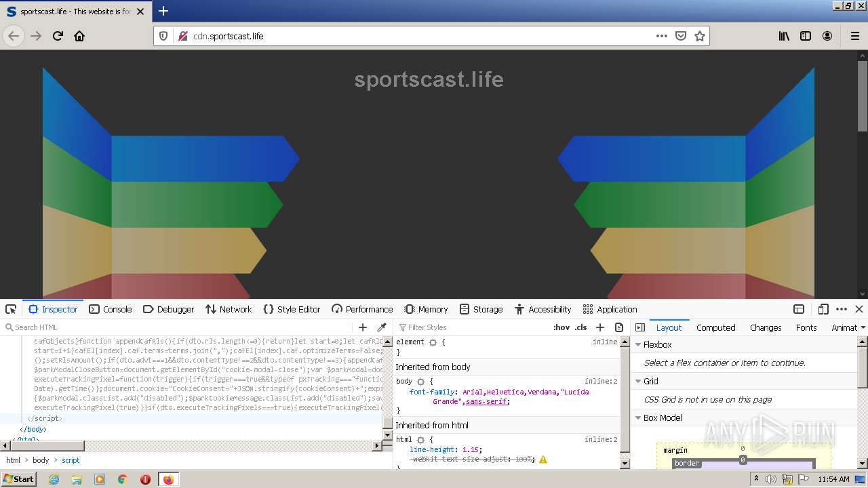Screen dimensions: 868x488
Task: Open the Library view icon
Action: pos(784,36)
